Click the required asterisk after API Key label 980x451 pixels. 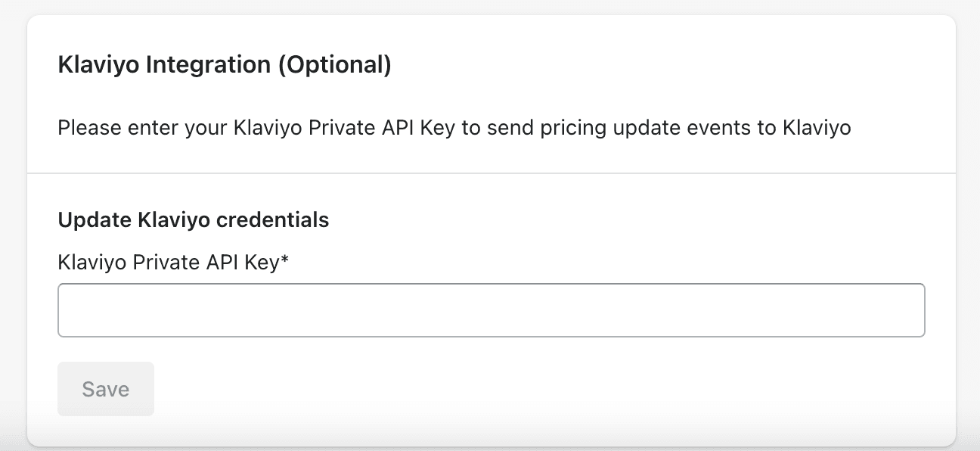click(x=286, y=261)
